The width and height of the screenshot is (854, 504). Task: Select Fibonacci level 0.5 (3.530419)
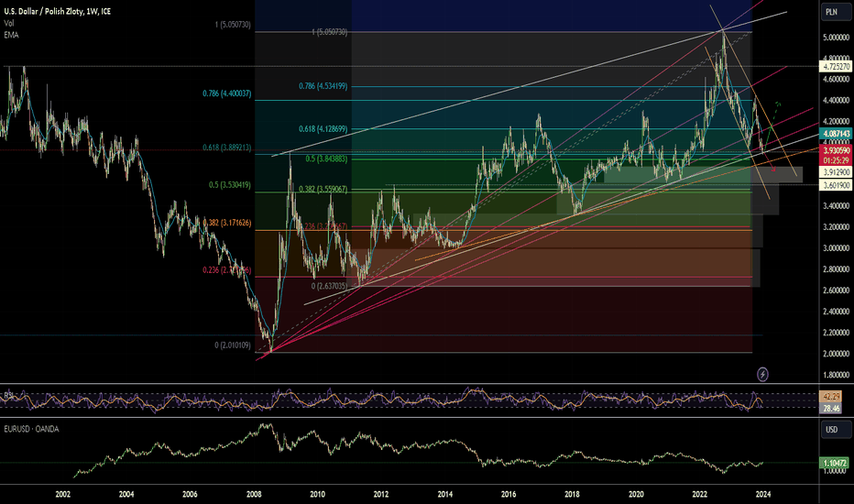(x=230, y=185)
